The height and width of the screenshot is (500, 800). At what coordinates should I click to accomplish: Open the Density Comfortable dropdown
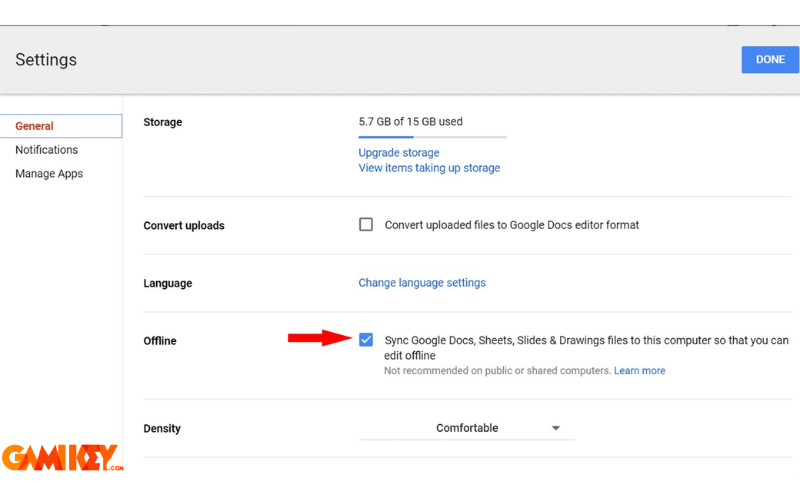[467, 428]
